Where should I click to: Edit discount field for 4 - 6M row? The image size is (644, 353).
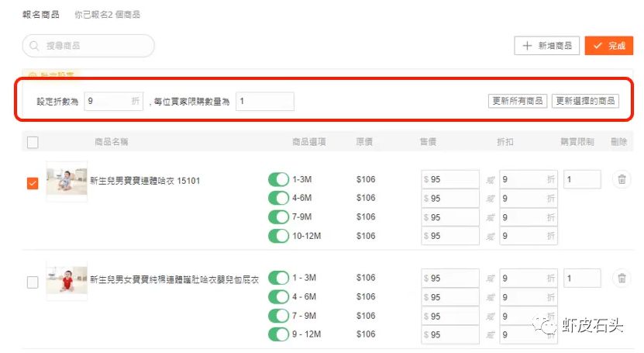click(529, 297)
